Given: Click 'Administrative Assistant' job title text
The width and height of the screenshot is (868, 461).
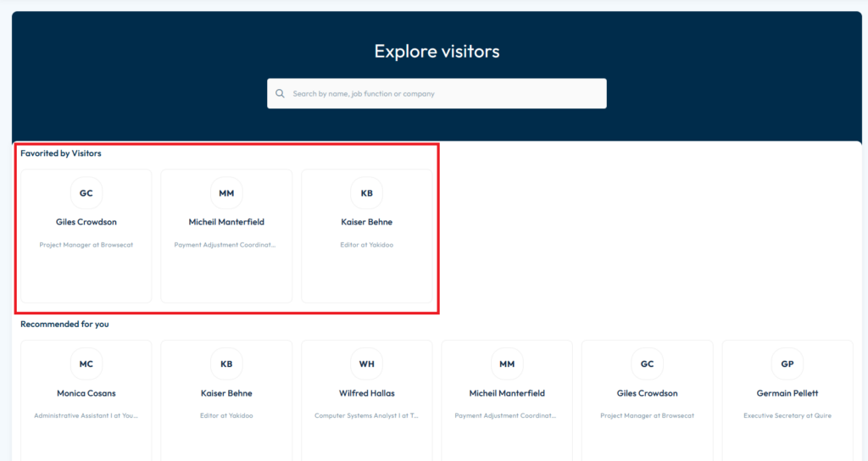Looking at the screenshot, I should pos(86,416).
